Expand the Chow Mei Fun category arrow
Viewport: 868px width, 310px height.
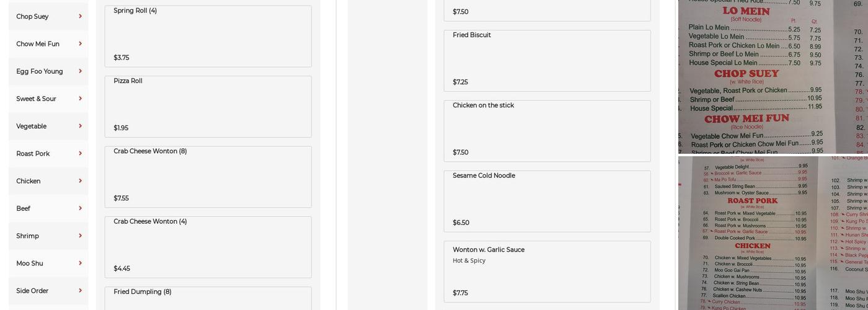point(80,43)
